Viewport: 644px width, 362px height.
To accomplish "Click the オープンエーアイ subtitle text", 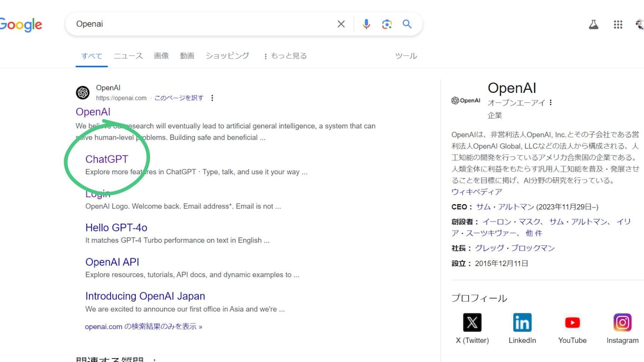I will (x=516, y=102).
